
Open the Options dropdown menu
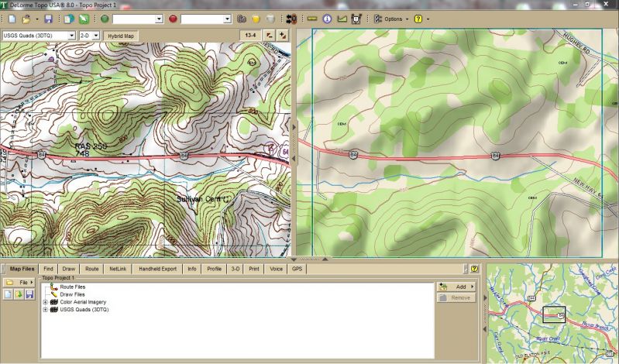pos(391,19)
